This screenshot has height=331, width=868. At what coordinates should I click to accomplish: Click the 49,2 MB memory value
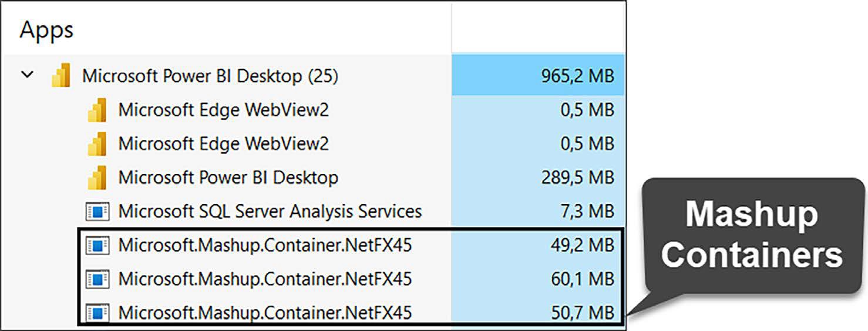pos(583,245)
